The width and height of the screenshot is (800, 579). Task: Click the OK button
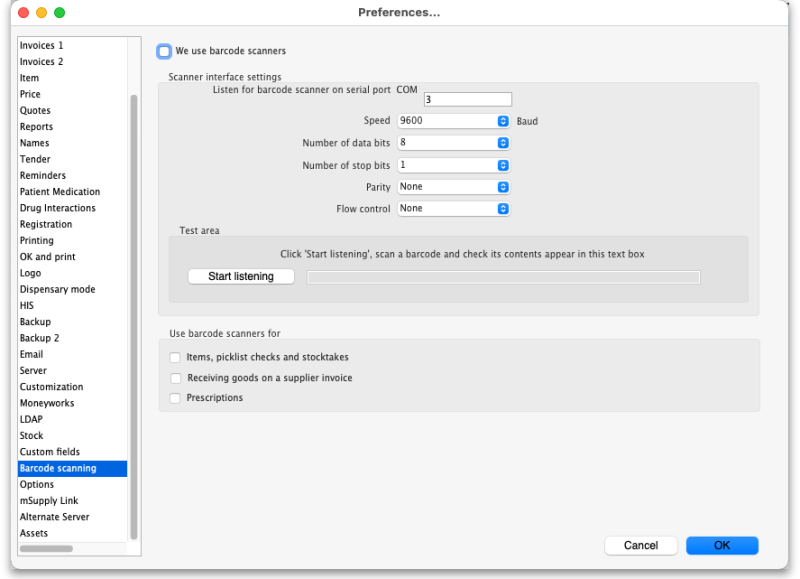coord(722,545)
